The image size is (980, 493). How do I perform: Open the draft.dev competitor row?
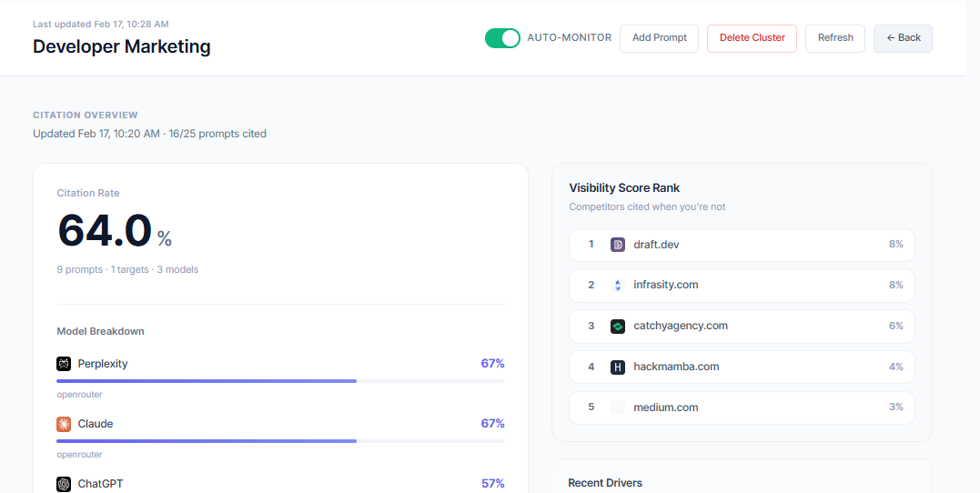(x=742, y=245)
